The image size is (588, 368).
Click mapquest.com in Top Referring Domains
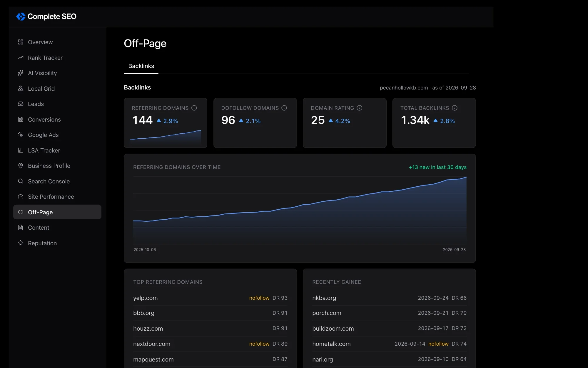pos(210,359)
